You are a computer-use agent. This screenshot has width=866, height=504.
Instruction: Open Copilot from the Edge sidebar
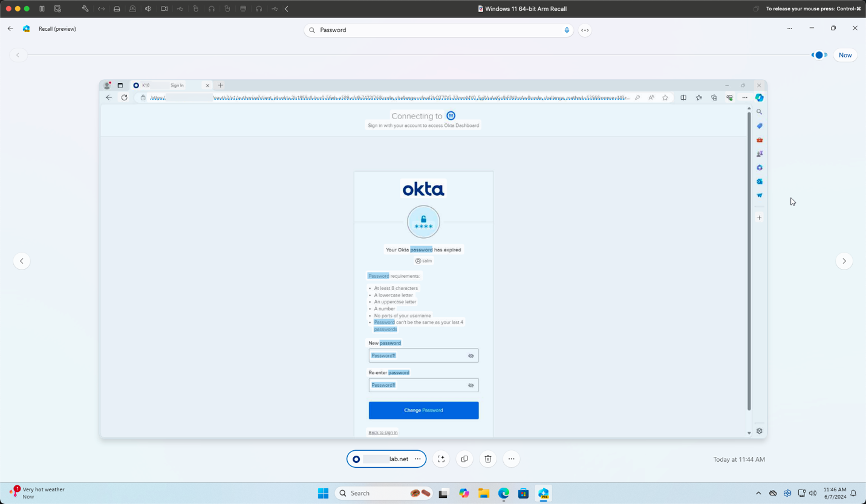[759, 97]
